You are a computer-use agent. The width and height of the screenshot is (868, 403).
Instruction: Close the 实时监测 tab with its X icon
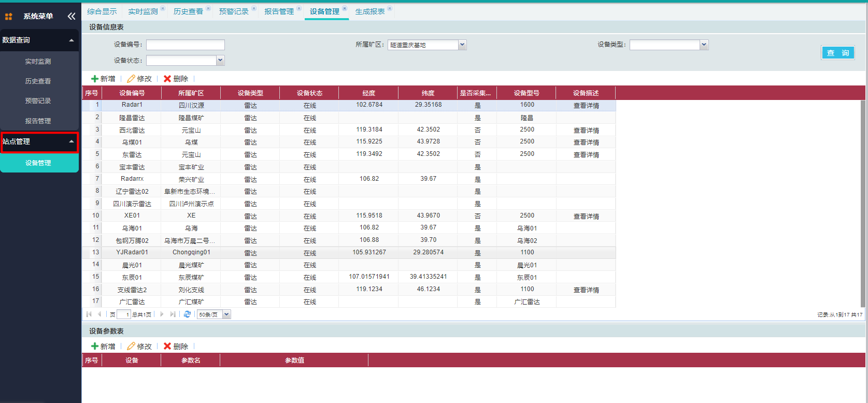[x=163, y=8]
